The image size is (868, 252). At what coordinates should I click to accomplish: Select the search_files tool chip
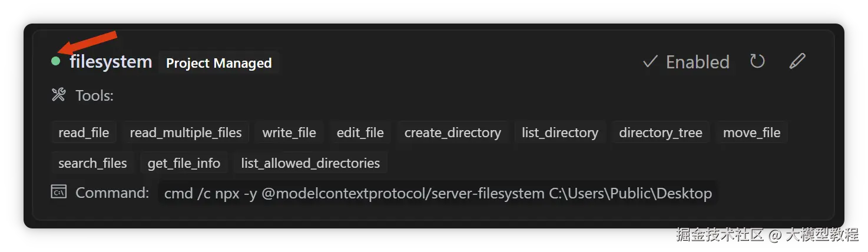point(92,163)
